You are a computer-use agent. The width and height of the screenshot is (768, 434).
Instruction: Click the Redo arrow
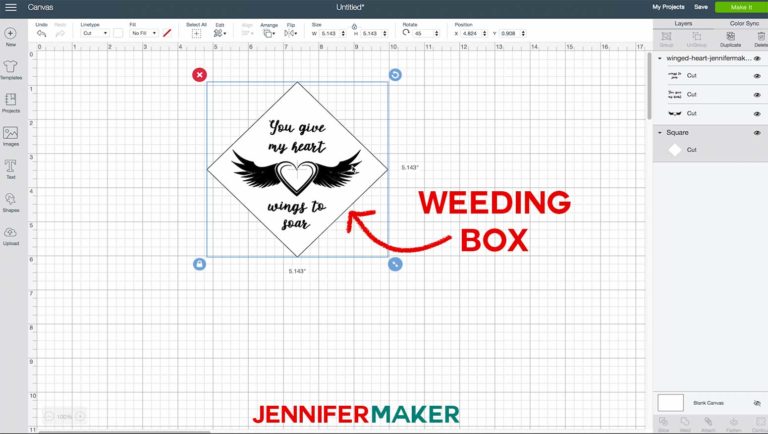[60, 33]
